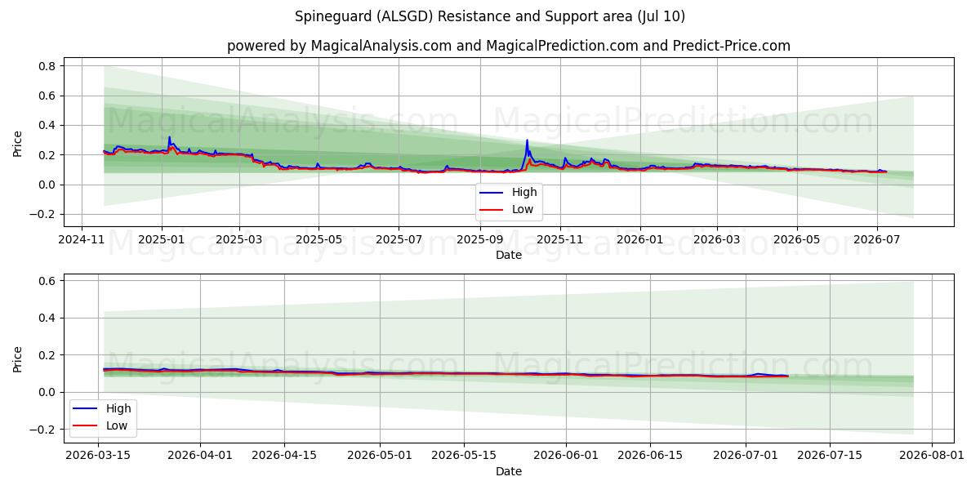Click the upper chart 'Date' axis label
The width and height of the screenshot is (980, 490).
pyautogui.click(x=509, y=256)
